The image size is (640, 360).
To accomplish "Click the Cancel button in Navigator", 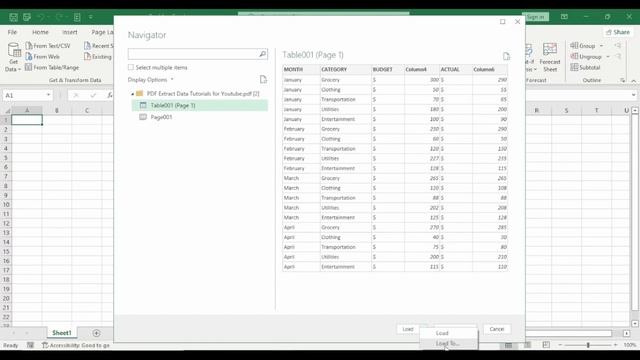I will [x=497, y=329].
